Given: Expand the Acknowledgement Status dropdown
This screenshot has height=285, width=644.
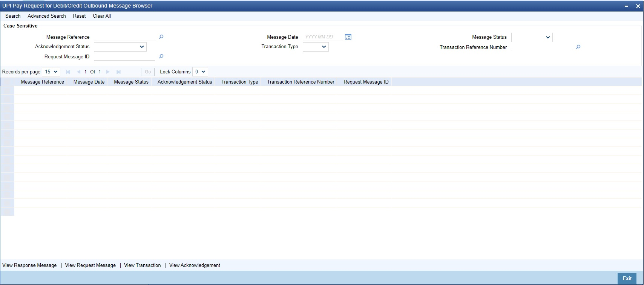Looking at the screenshot, I should click(x=120, y=47).
